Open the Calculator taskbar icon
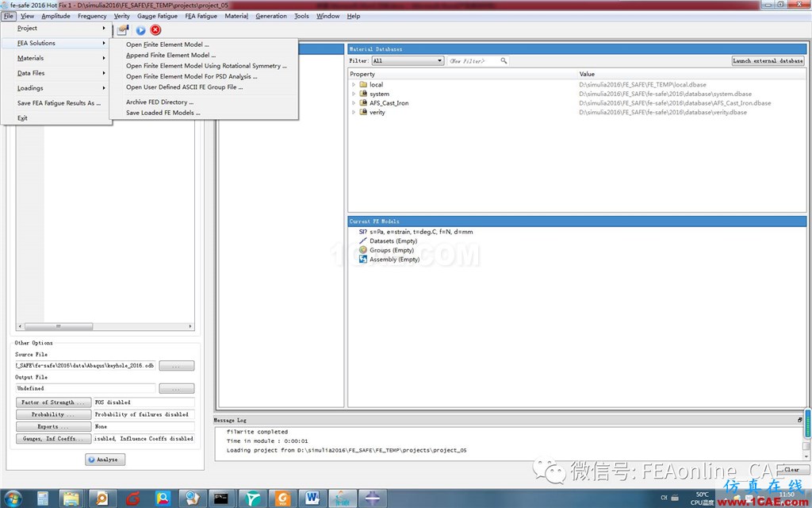The width and height of the screenshot is (812, 508). [43, 498]
